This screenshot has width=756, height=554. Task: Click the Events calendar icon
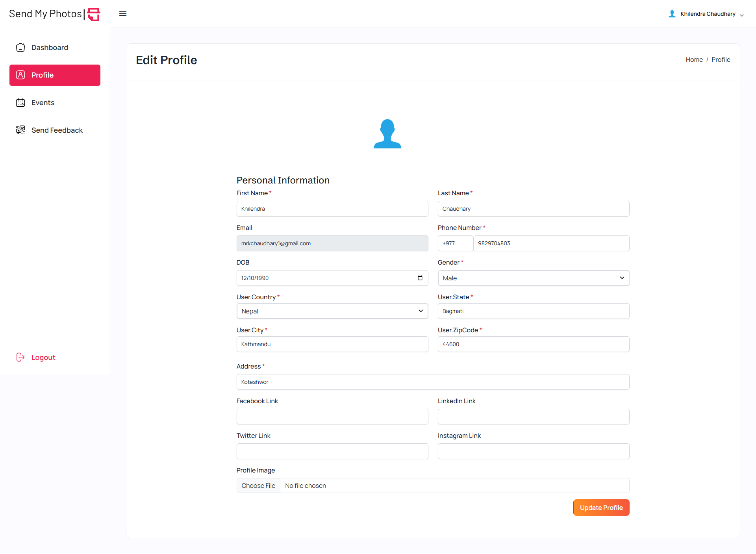point(20,103)
